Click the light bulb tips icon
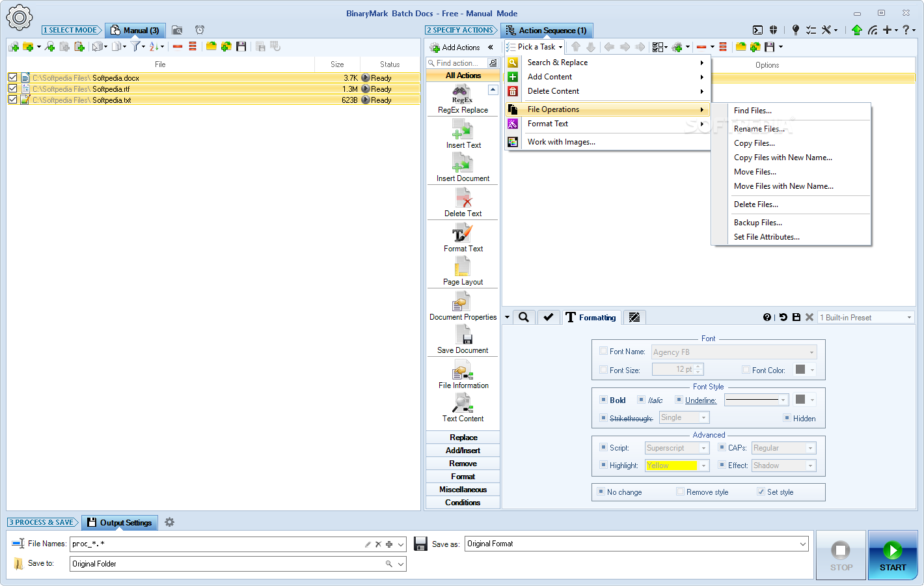Viewport: 924px width, 586px height. point(795,30)
